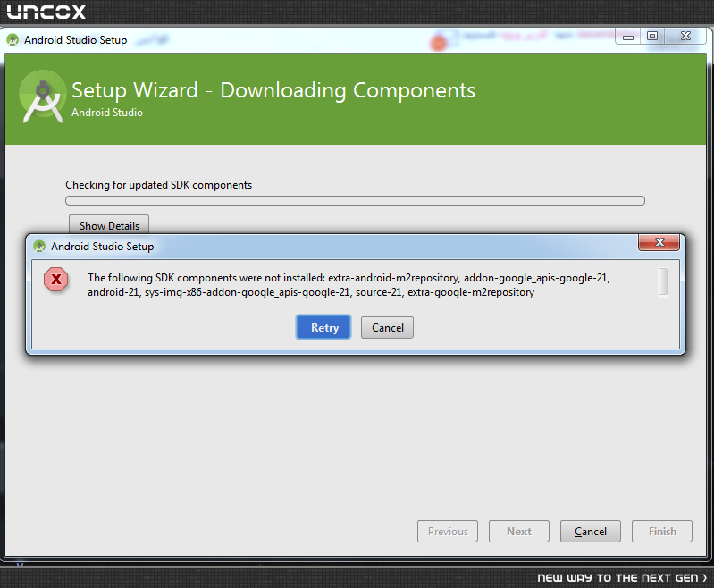The height and width of the screenshot is (588, 714).
Task: Click the disabled Previous button
Action: 448,531
